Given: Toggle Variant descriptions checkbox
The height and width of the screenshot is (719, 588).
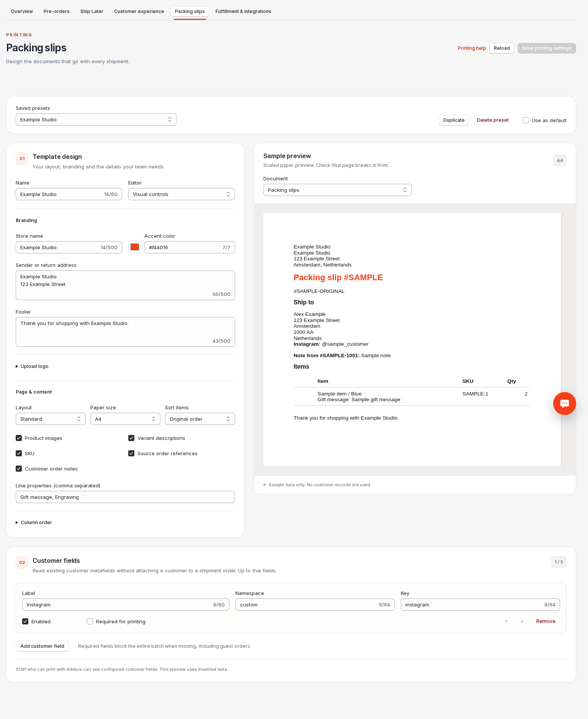Looking at the screenshot, I should tap(131, 438).
